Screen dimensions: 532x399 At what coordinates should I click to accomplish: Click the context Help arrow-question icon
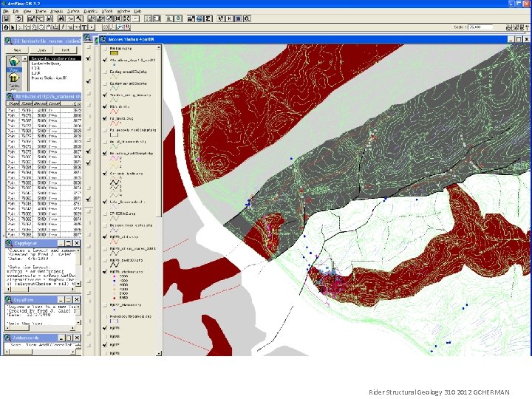tap(220, 18)
